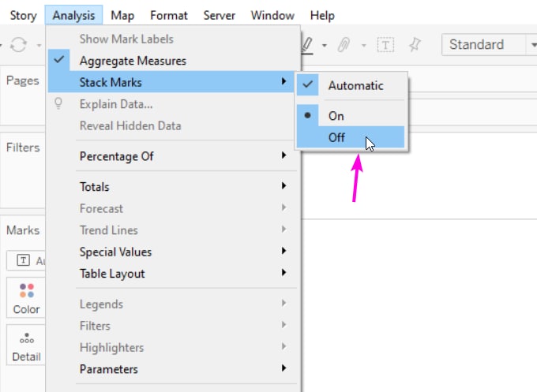The width and height of the screenshot is (537, 392).
Task: Click the Trend Lines menu entry
Action: point(173,230)
